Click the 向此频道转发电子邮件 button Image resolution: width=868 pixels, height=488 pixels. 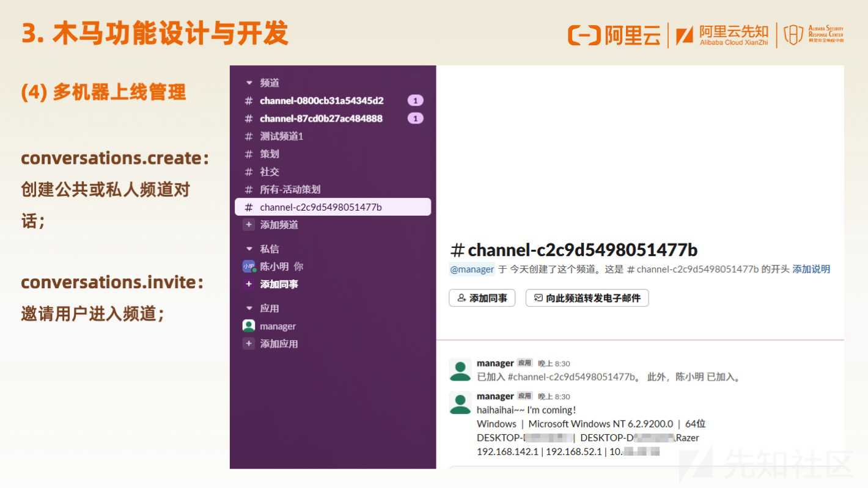tap(587, 298)
